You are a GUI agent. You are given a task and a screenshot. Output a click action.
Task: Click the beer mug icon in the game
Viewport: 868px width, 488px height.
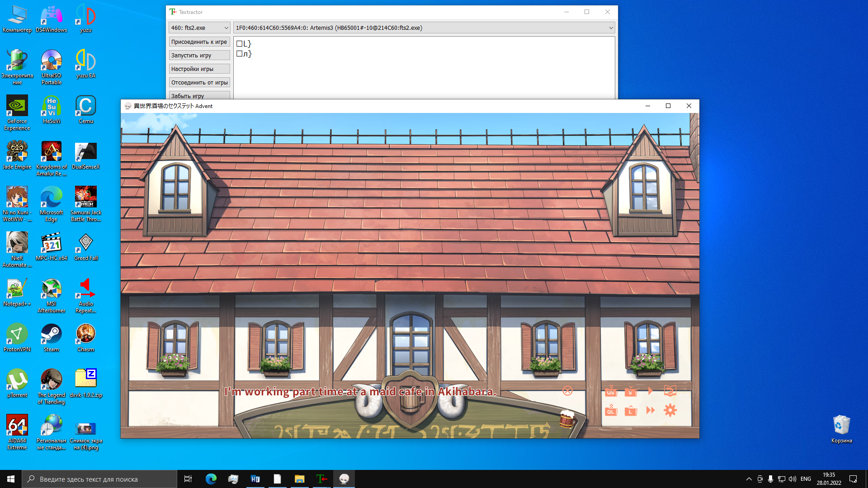(x=566, y=419)
